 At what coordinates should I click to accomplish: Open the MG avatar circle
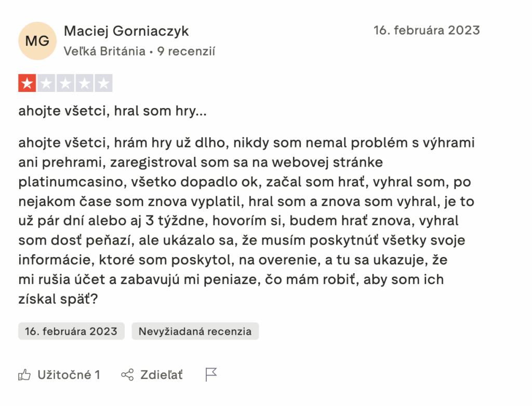point(37,41)
